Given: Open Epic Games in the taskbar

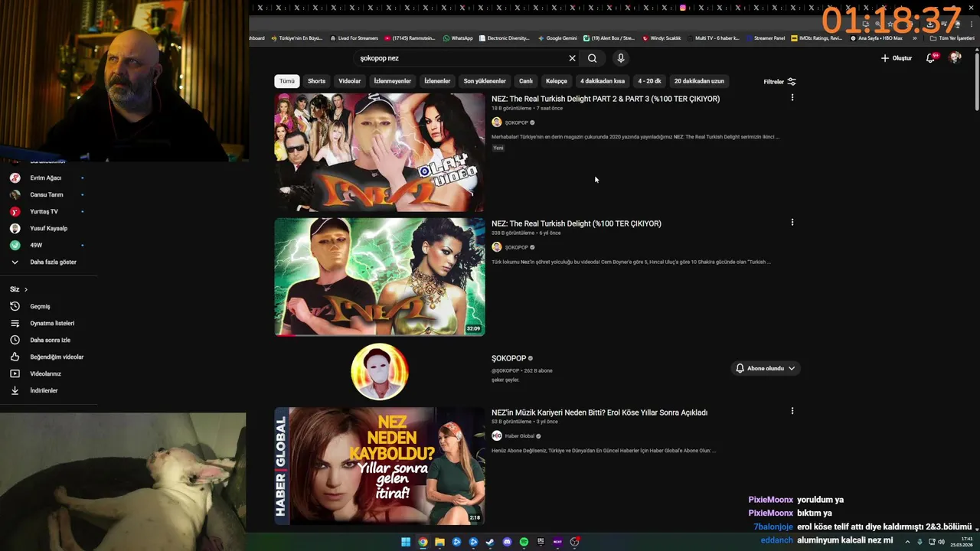Looking at the screenshot, I should pos(541,542).
